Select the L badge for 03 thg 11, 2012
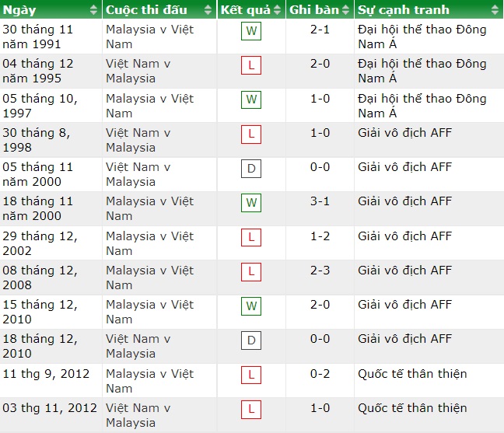This screenshot has width=504, height=433. click(251, 409)
